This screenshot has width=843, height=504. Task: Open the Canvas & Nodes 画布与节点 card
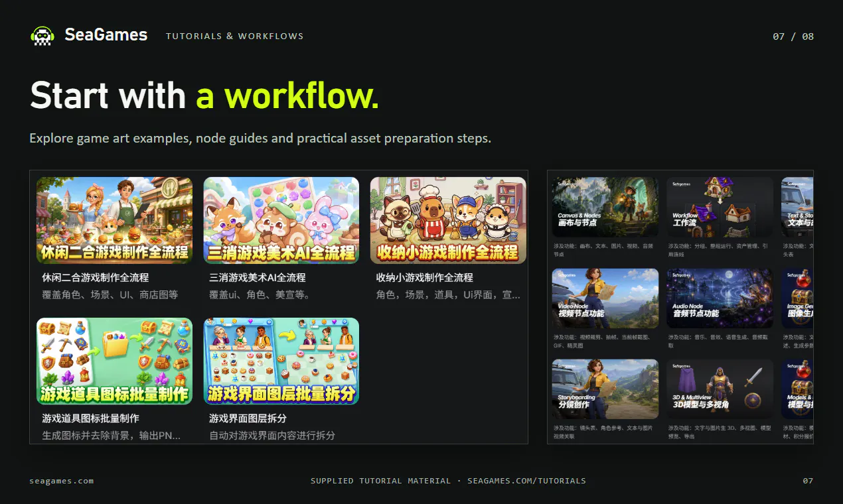(605, 207)
